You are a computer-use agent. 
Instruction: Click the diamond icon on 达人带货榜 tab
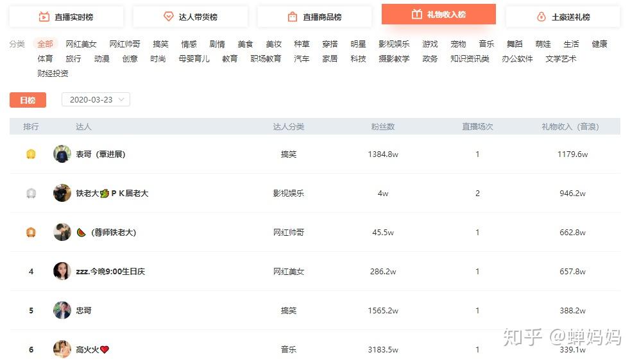pos(169,17)
